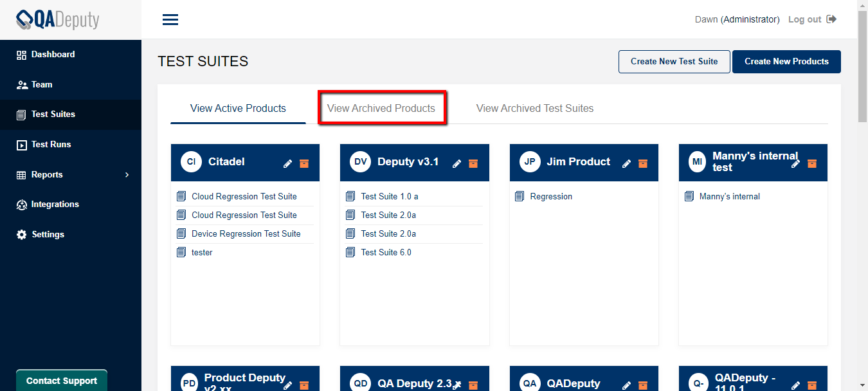This screenshot has width=868, height=391.
Task: Archive Manny's internal test product
Action: [812, 163]
